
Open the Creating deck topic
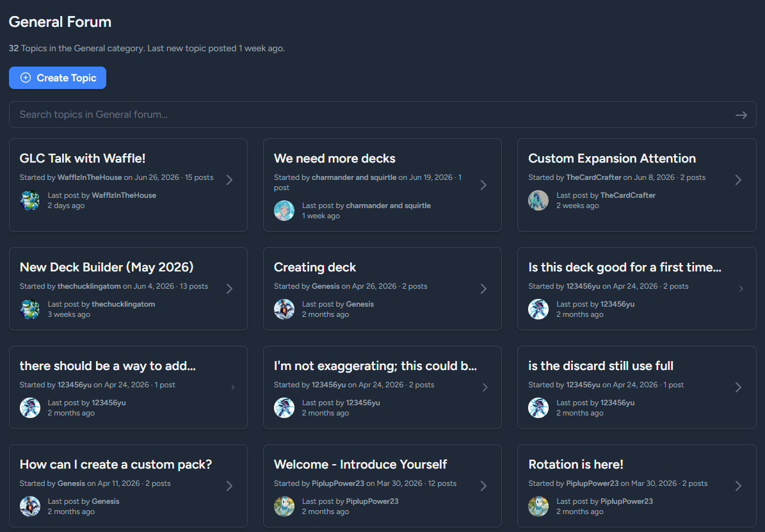(x=315, y=267)
